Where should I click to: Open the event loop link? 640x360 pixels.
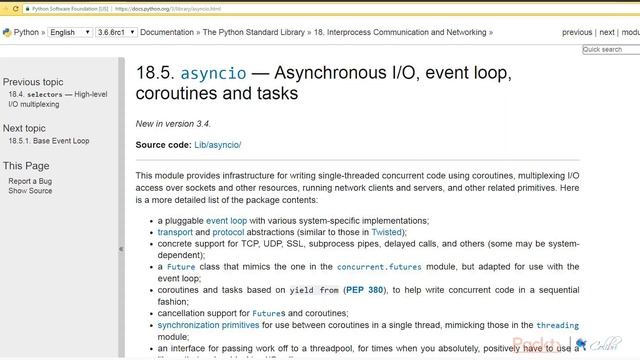coord(227,221)
